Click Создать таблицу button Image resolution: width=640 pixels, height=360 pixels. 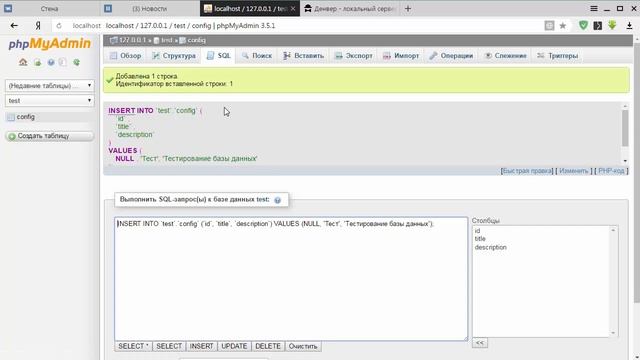coord(49,136)
